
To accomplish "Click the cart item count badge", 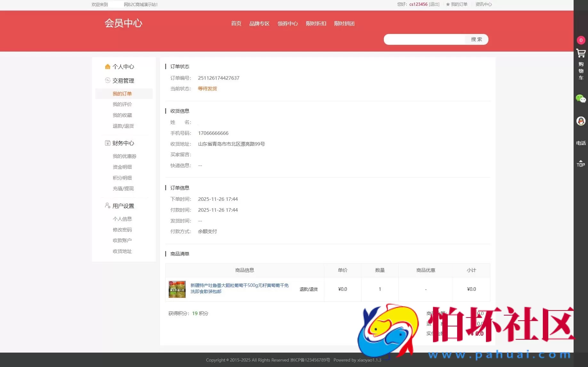I will [581, 40].
